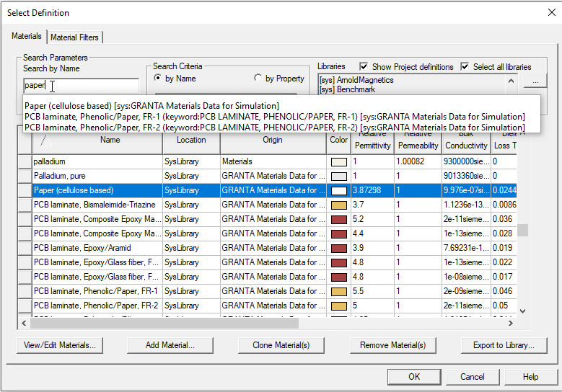Toggle Show Project definitions checkbox
Screen dimensions: 562x392
[364, 66]
